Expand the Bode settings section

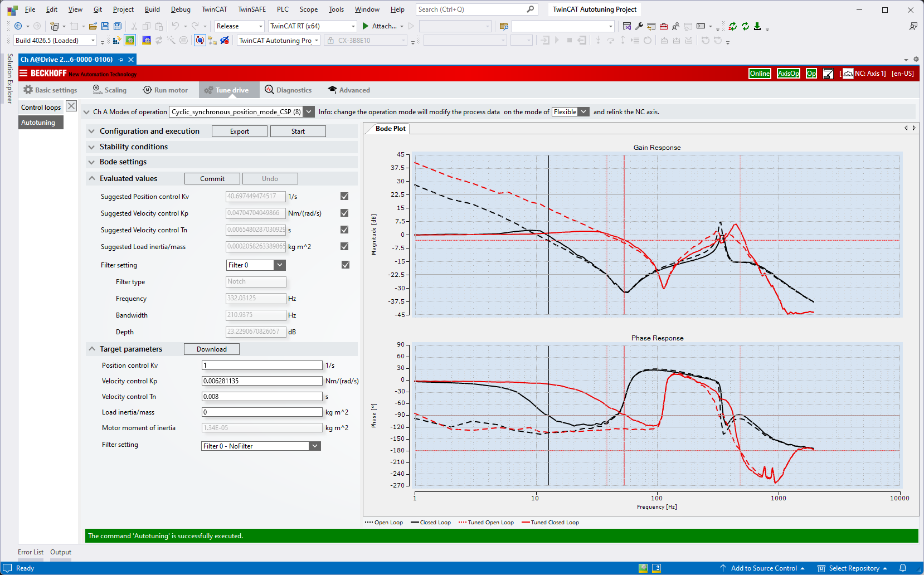[91, 162]
